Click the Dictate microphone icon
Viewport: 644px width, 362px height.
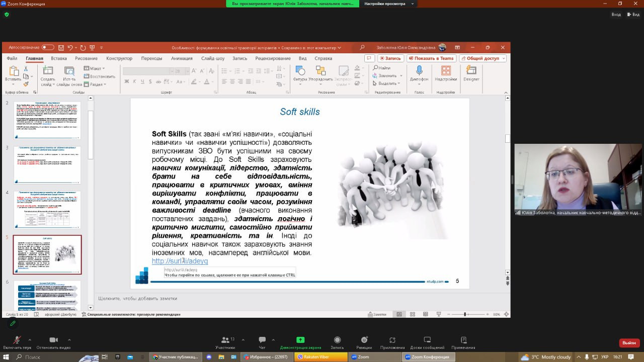coord(419,71)
